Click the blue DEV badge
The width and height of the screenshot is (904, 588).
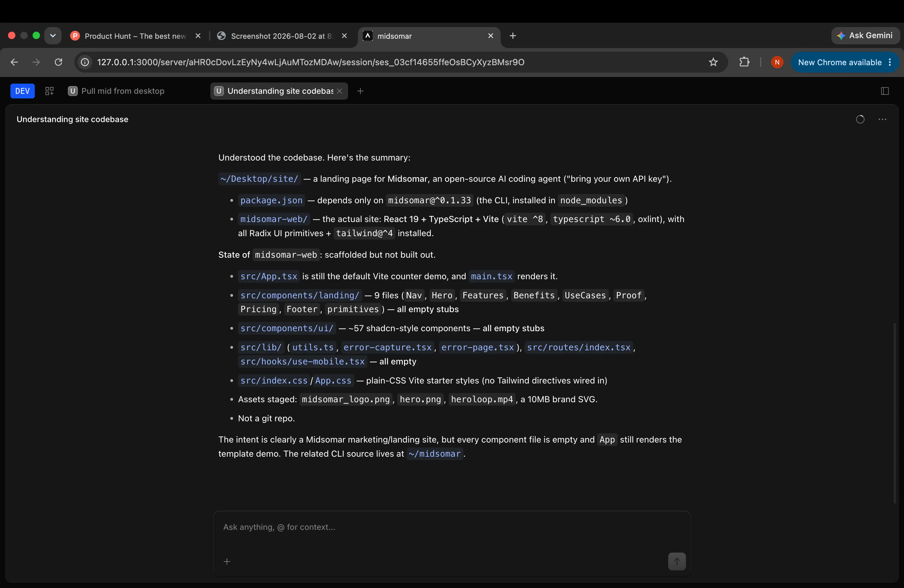[22, 91]
